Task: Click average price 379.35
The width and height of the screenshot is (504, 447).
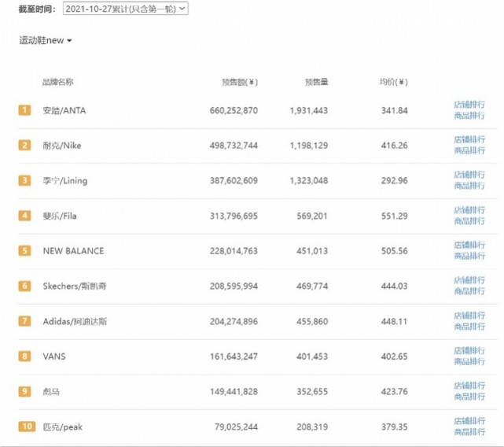Action: tap(395, 427)
